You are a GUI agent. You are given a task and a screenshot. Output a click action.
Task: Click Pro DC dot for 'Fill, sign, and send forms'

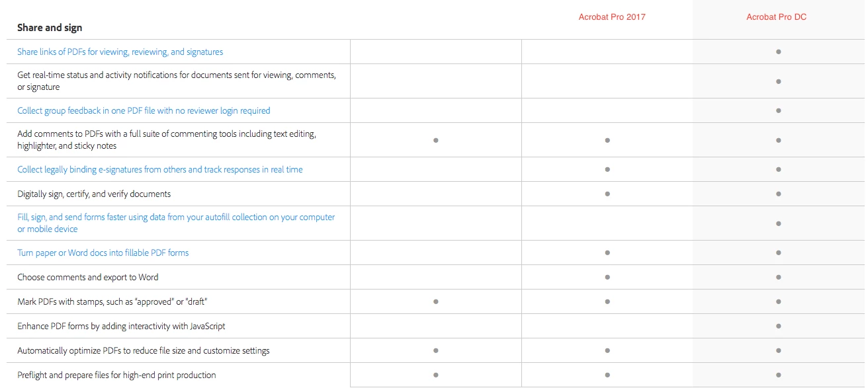pyautogui.click(x=779, y=223)
